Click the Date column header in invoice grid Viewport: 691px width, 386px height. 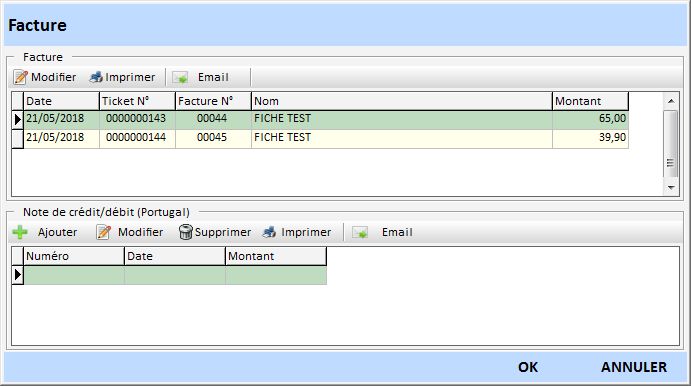62,101
